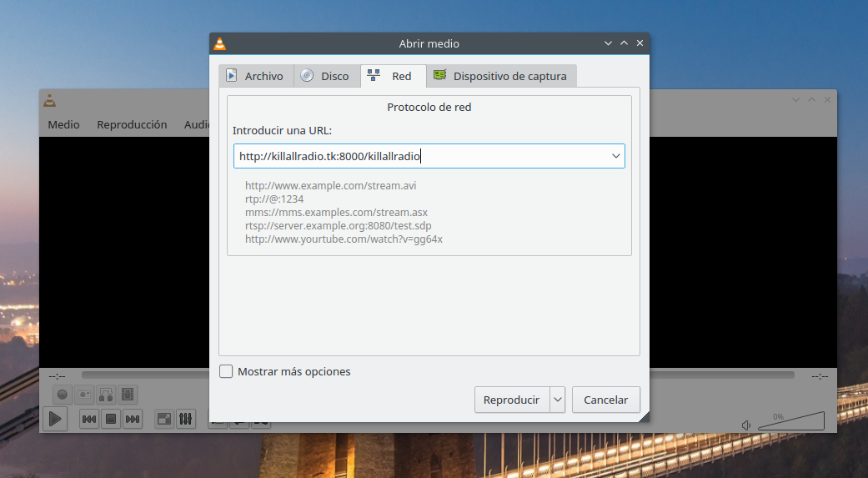Expand the URL history dropdown arrow

[616, 156]
